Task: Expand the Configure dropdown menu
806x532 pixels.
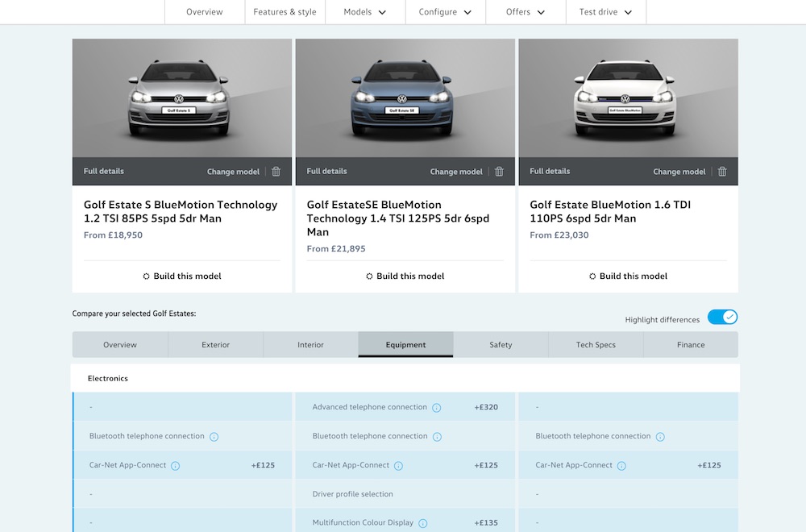Action: pos(445,12)
